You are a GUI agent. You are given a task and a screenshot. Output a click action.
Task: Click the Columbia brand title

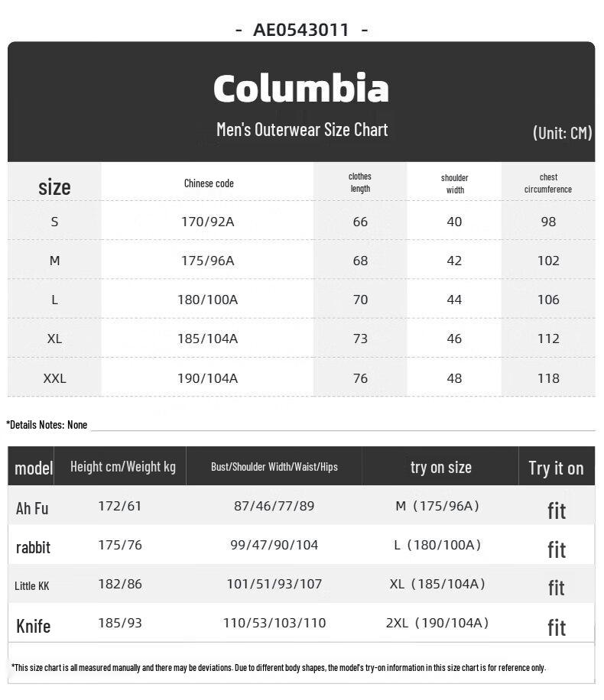click(x=300, y=89)
